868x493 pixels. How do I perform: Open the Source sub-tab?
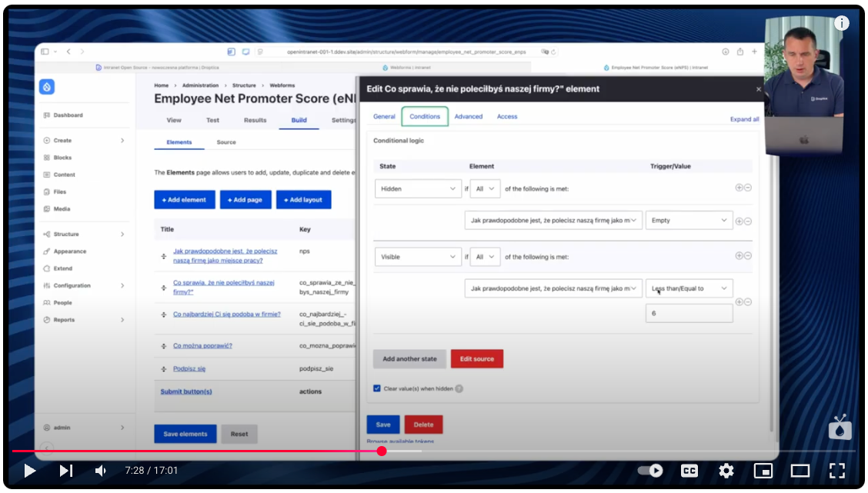[226, 142]
